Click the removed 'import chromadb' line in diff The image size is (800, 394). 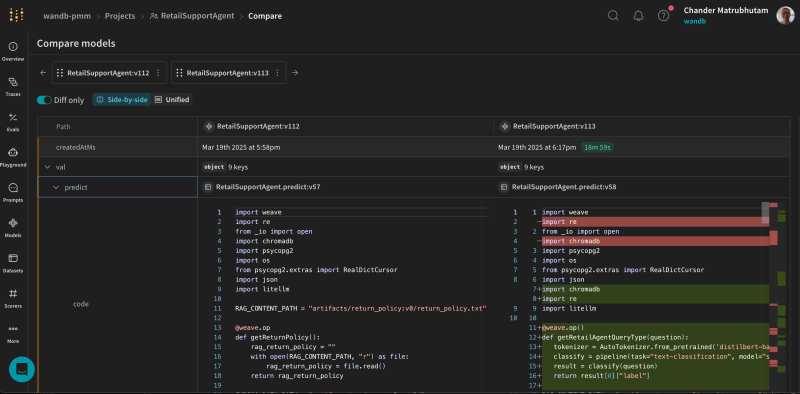(x=655, y=241)
